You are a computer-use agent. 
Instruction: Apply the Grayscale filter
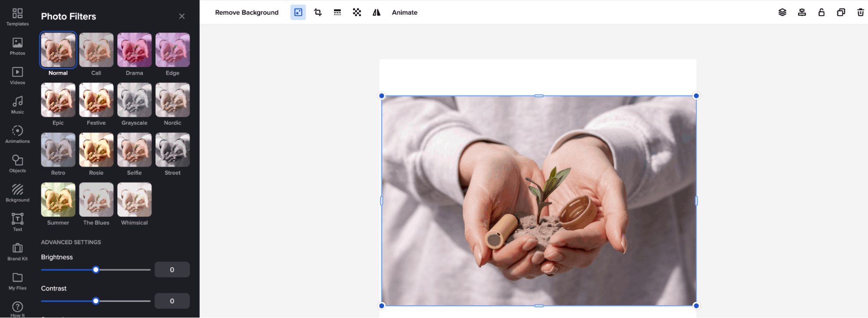point(135,100)
